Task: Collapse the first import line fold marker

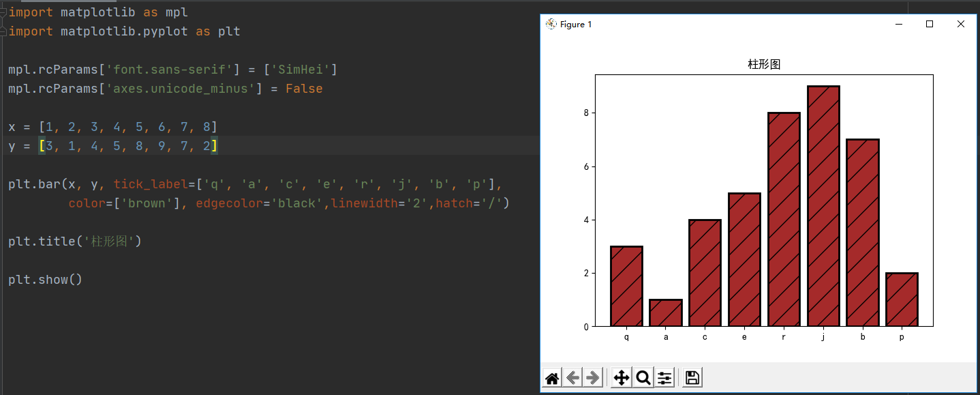Action: click(3, 12)
